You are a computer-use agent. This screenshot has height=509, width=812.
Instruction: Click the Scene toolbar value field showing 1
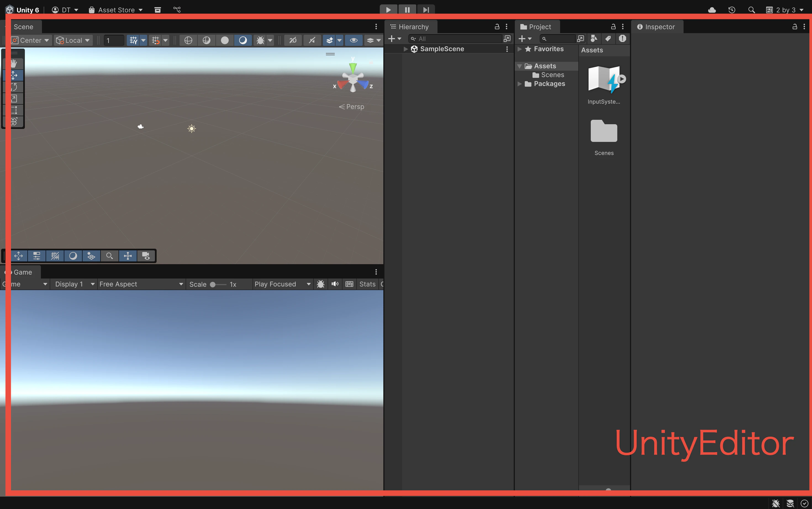point(114,40)
